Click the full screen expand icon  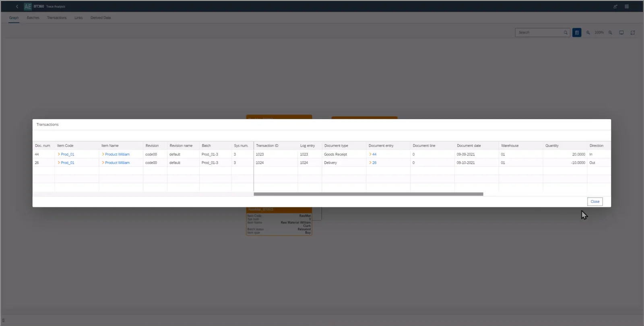pyautogui.click(x=633, y=33)
